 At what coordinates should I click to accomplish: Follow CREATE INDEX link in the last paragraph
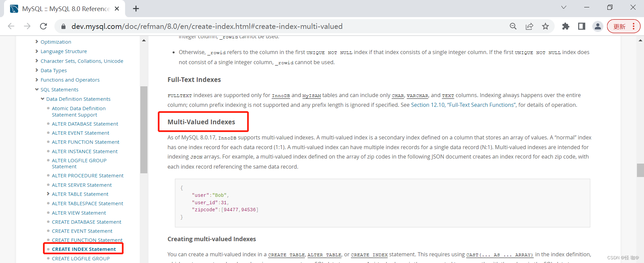tap(369, 255)
